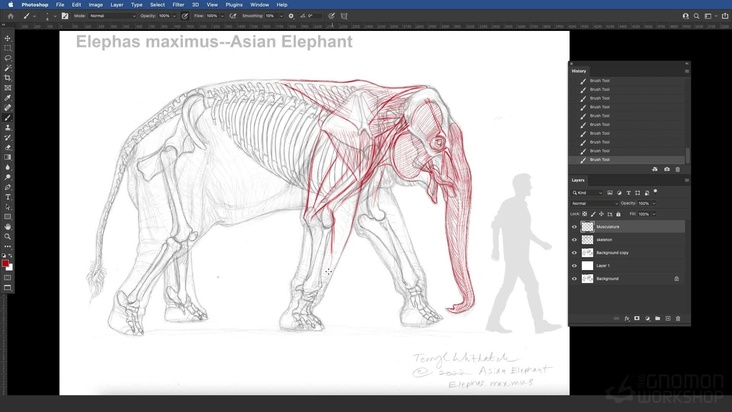Screen dimensions: 732x412
Task: Delete layer with Layers panel trash icon
Action: coord(678,319)
